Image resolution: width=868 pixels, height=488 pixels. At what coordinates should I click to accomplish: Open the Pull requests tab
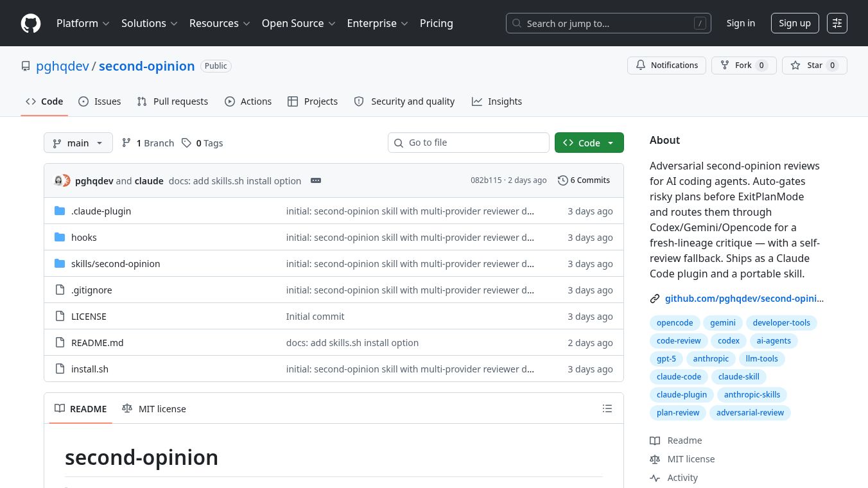click(x=173, y=101)
